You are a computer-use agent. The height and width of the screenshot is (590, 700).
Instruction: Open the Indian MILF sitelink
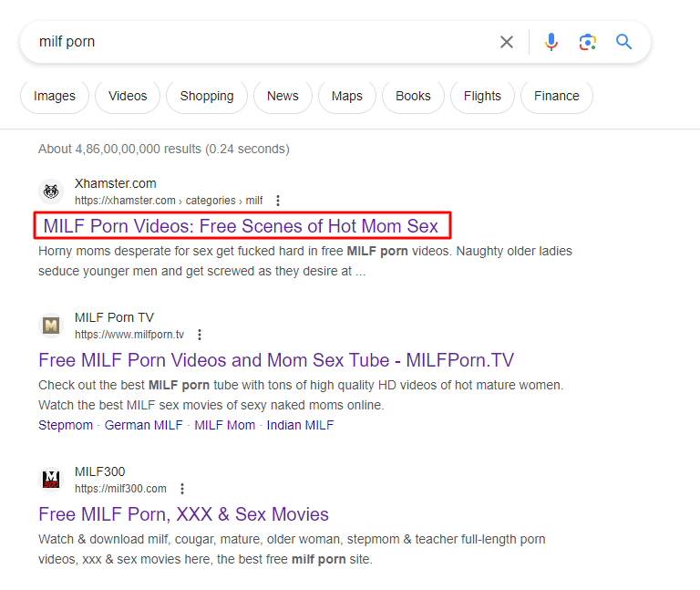coord(300,425)
